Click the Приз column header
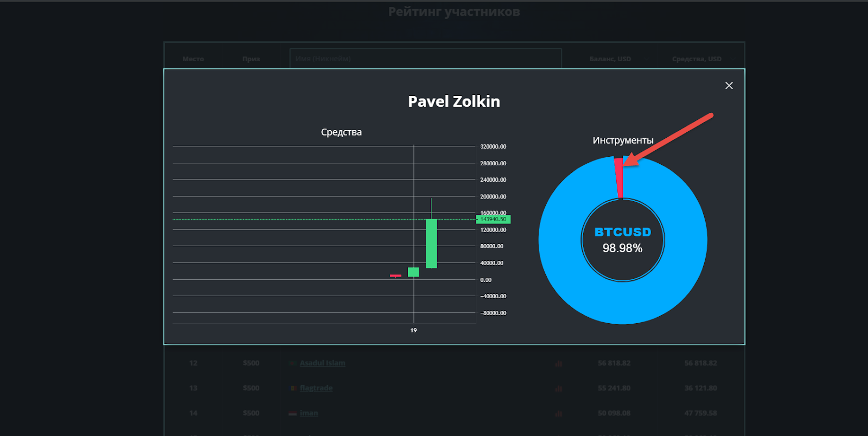This screenshot has width=868, height=436. click(251, 59)
